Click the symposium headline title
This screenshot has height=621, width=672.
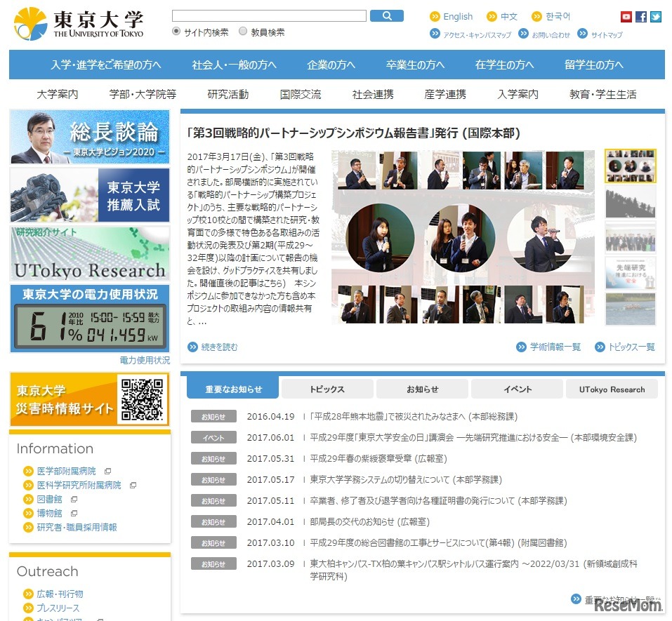point(353,133)
